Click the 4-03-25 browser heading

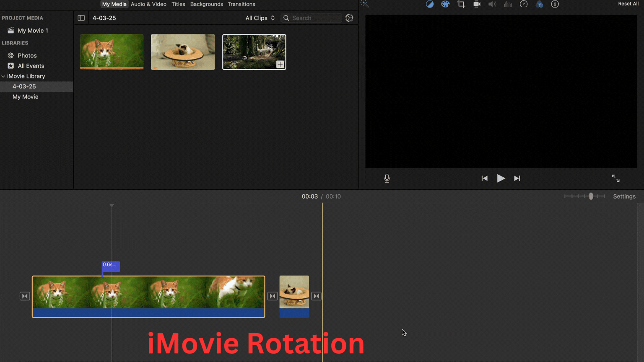(x=104, y=18)
